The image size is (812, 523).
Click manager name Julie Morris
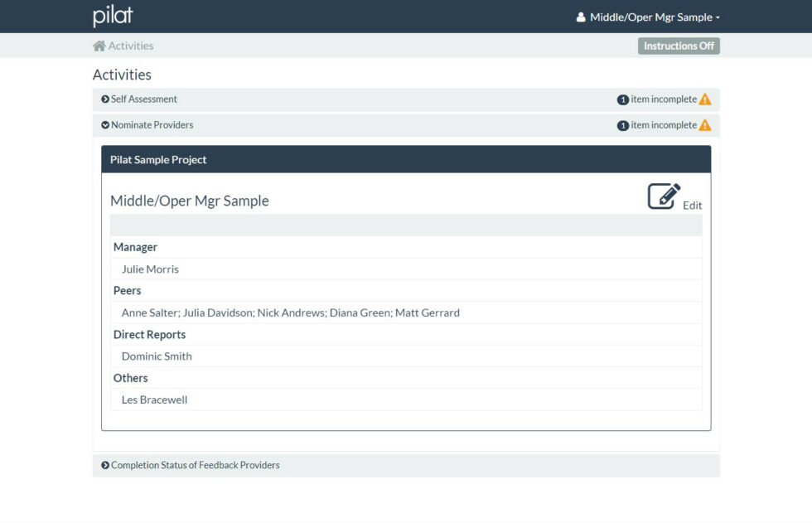(150, 269)
